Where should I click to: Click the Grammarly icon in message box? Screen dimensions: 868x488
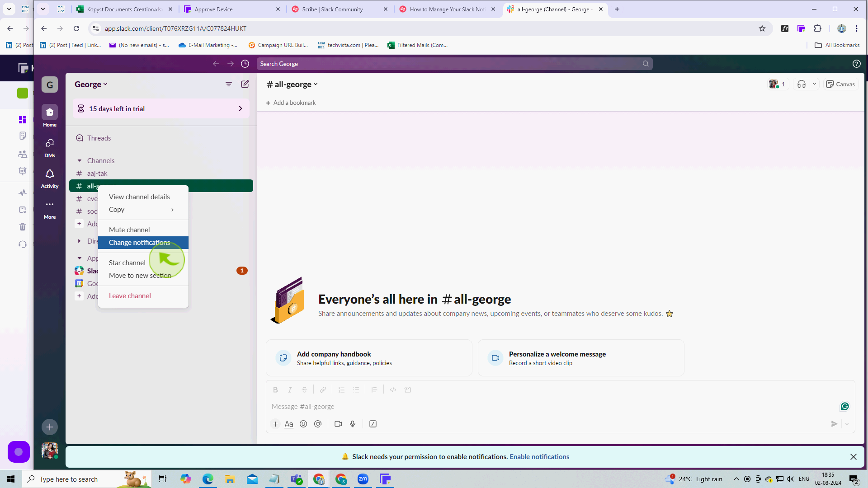844,407
